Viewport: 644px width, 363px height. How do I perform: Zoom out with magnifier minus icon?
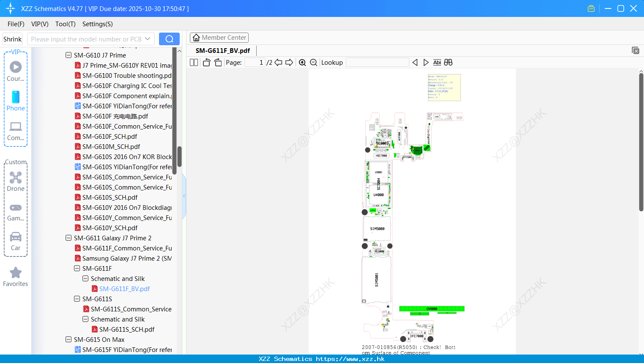click(x=314, y=63)
